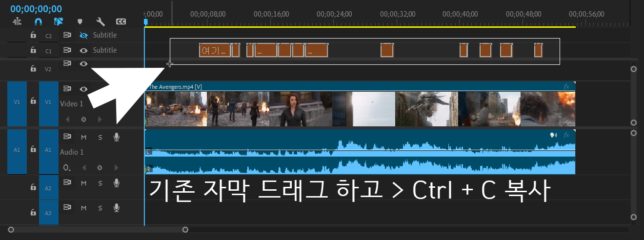Click speech icon on the audio clip
644x240 pixels.
(x=554, y=135)
